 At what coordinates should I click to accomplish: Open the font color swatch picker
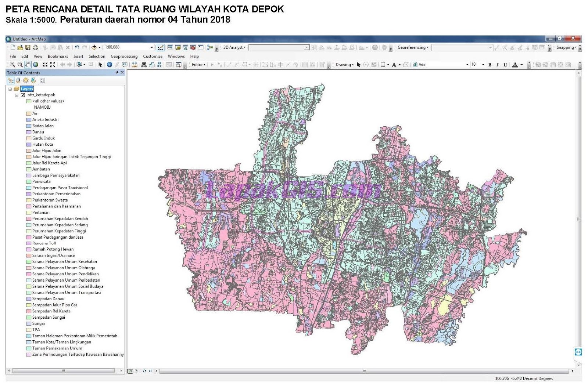tap(521, 65)
